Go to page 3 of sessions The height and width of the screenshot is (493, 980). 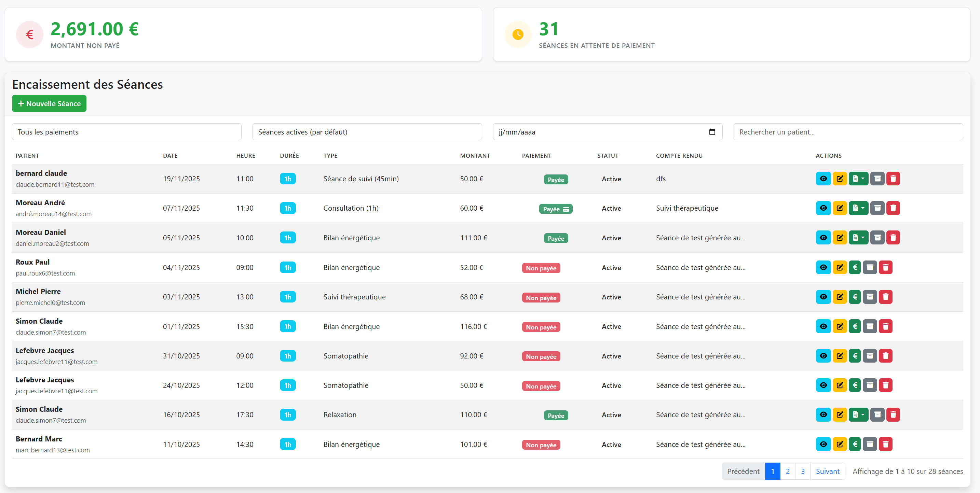pyautogui.click(x=803, y=471)
